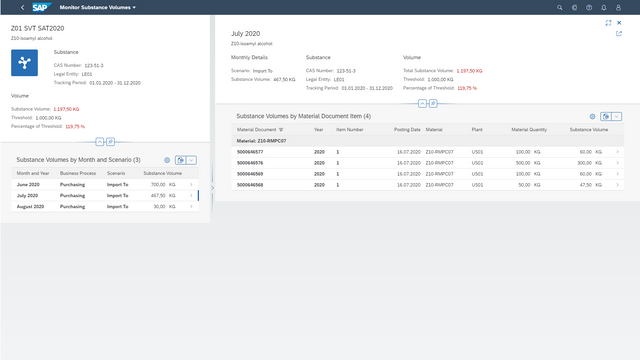Open the help icon in the header
The height and width of the screenshot is (360, 640).
pyautogui.click(x=589, y=7)
